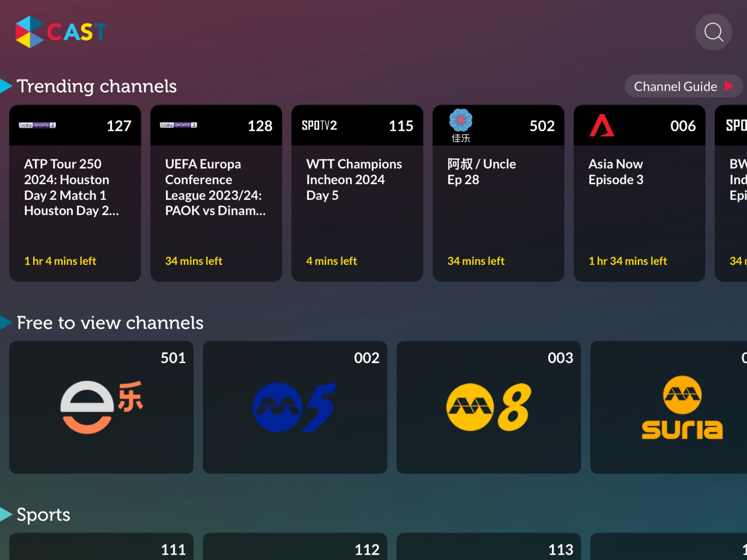
Task: Open the WTT Champions Incheon card
Action: point(357,193)
